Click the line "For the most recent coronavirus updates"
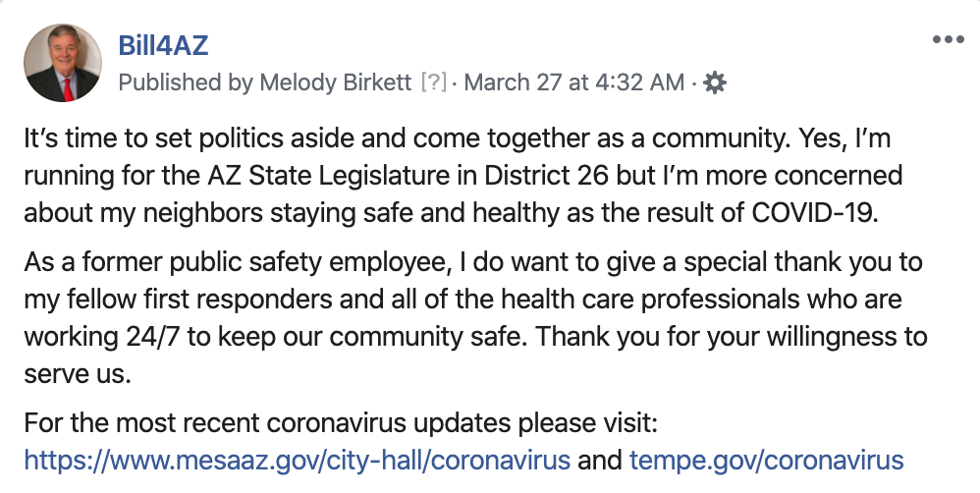 [341, 423]
